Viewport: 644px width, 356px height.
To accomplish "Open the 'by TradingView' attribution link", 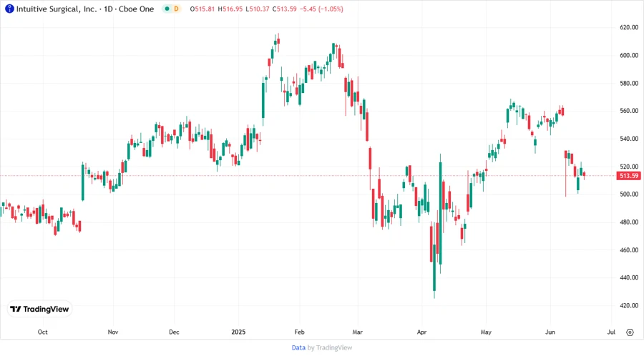I will (x=330, y=348).
